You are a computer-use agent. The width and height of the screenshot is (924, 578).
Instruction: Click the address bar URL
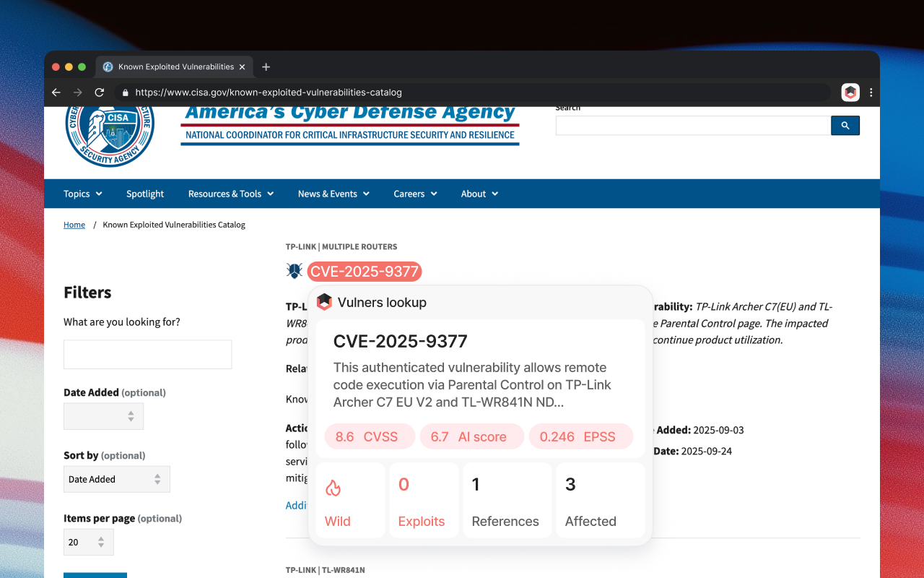coord(269,92)
